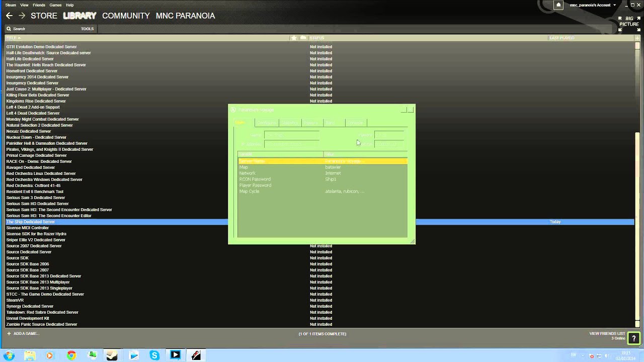
Task: Go to the LIBRARY section
Action: 79,16
